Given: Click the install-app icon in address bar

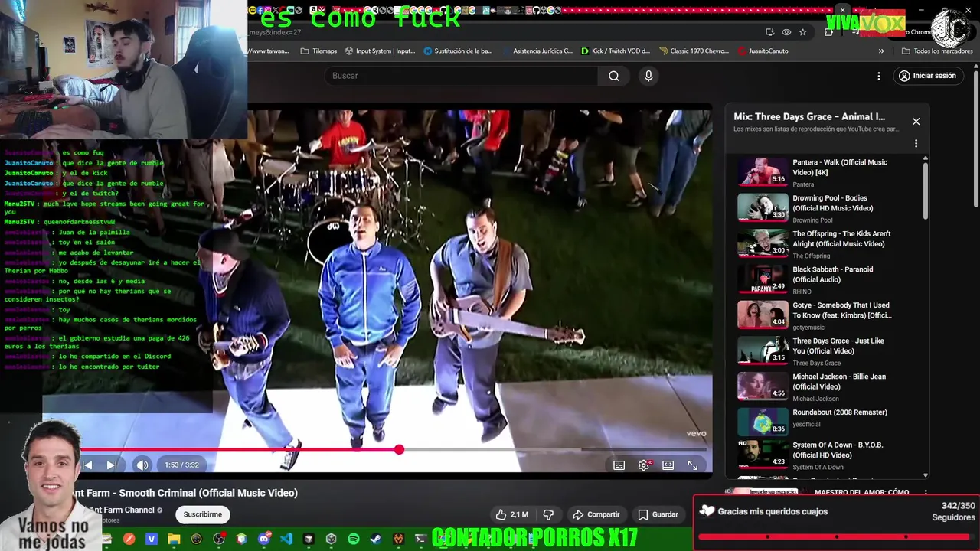Looking at the screenshot, I should click(769, 32).
